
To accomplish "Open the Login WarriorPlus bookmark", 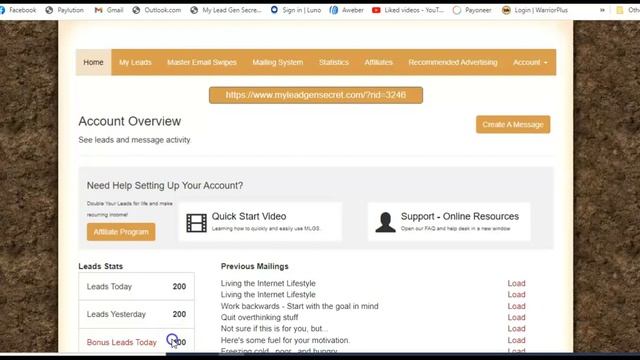I will tap(535, 10).
